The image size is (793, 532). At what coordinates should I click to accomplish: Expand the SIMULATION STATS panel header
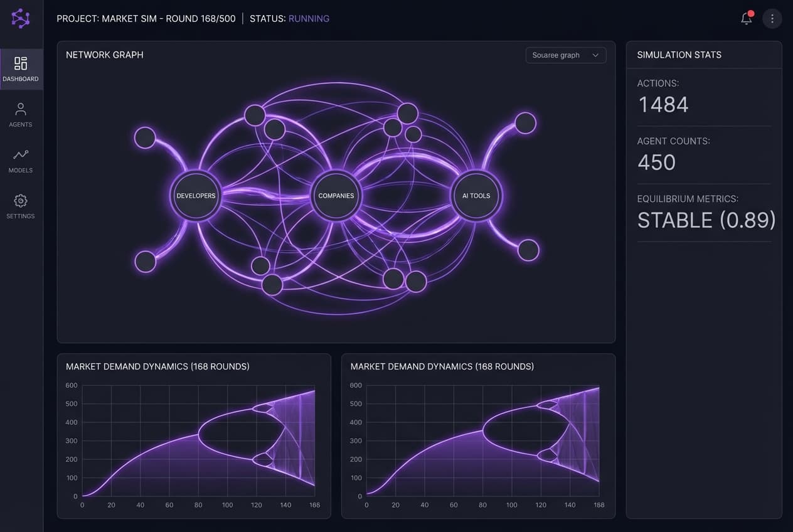[x=678, y=55]
